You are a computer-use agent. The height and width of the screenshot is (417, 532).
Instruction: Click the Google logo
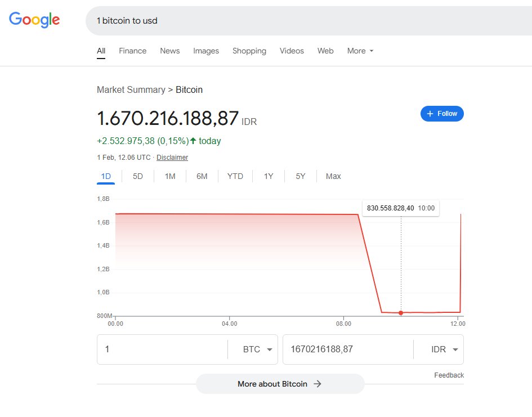tap(34, 20)
